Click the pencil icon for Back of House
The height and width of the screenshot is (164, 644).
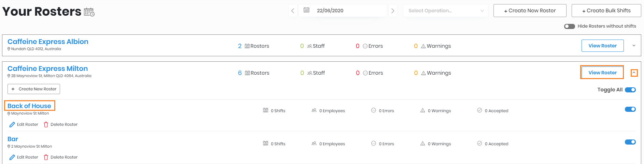click(12, 125)
